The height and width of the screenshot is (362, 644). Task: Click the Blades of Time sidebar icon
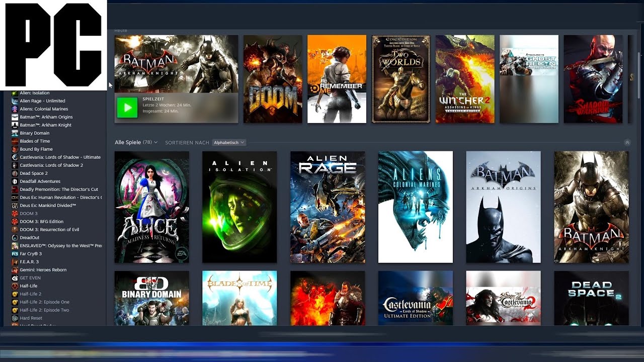tap(15, 141)
